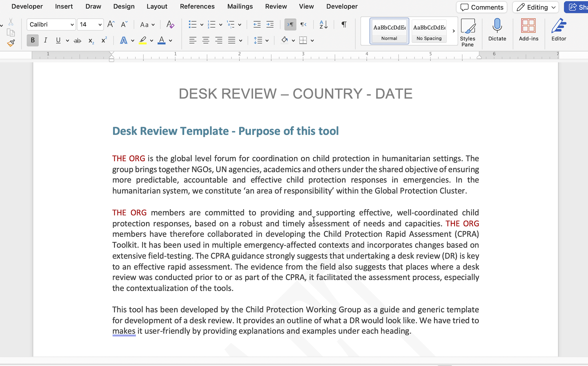
Task: Click the Sort A to Z icon
Action: click(x=323, y=24)
